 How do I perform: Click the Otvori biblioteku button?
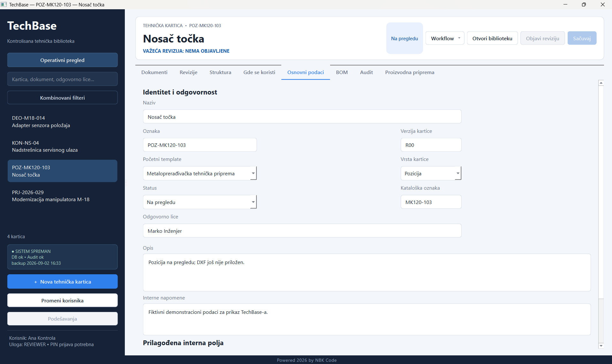pos(492,38)
